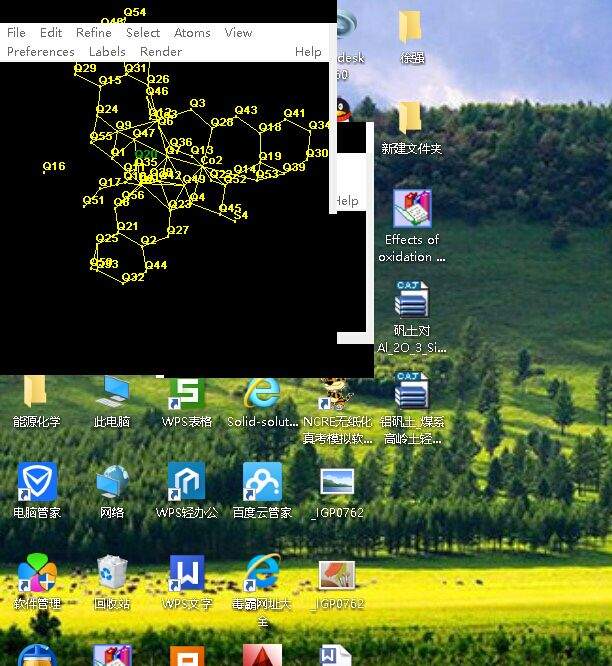The height and width of the screenshot is (666, 612).
Task: Select the 铝矾土_煤系高岭土轻 CAJ file icon
Action: [x=412, y=390]
